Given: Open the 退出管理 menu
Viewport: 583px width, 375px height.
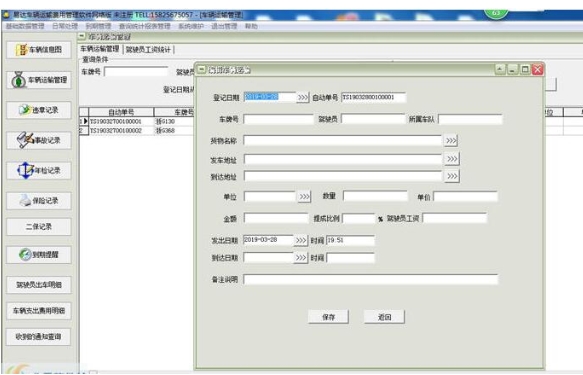Looking at the screenshot, I should tap(224, 26).
